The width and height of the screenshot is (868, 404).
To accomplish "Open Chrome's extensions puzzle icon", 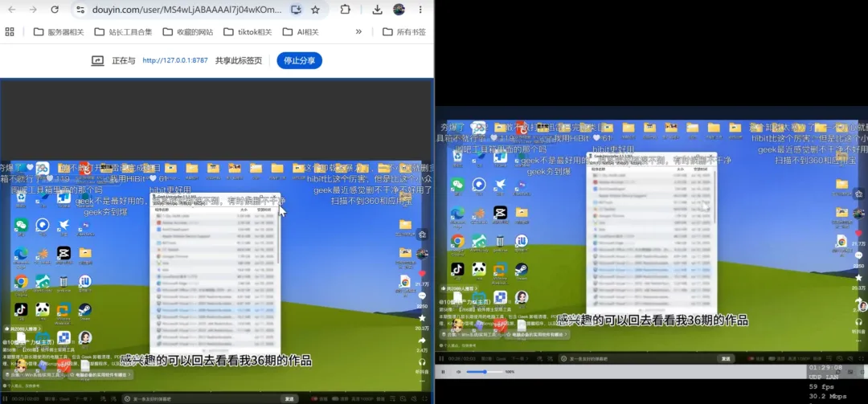I will (x=346, y=10).
